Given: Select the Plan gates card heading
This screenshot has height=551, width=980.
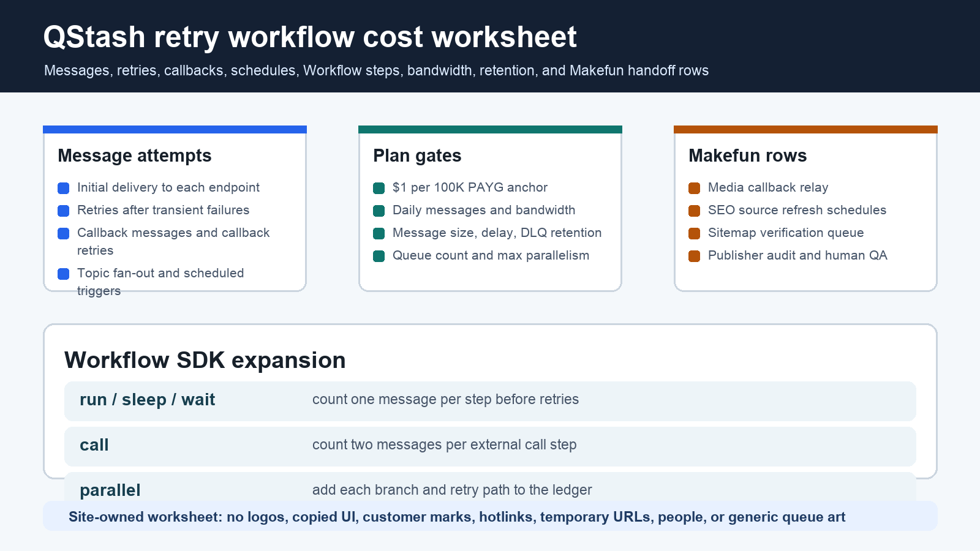Looking at the screenshot, I should coord(417,156).
